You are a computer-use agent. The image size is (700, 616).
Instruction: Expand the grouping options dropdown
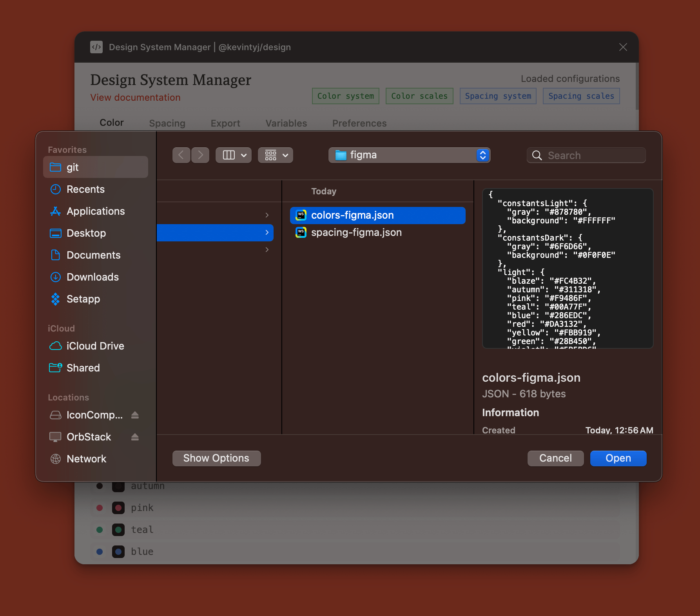pyautogui.click(x=275, y=155)
